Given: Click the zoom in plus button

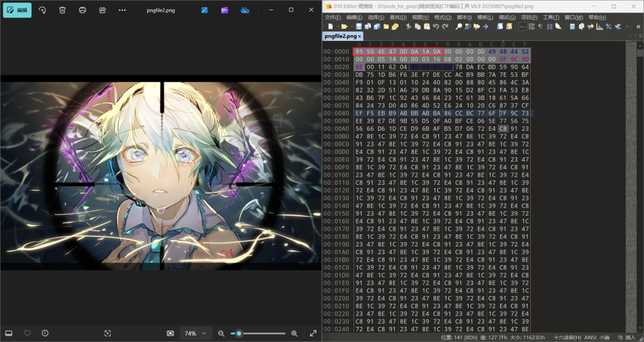Looking at the screenshot, I should [294, 333].
